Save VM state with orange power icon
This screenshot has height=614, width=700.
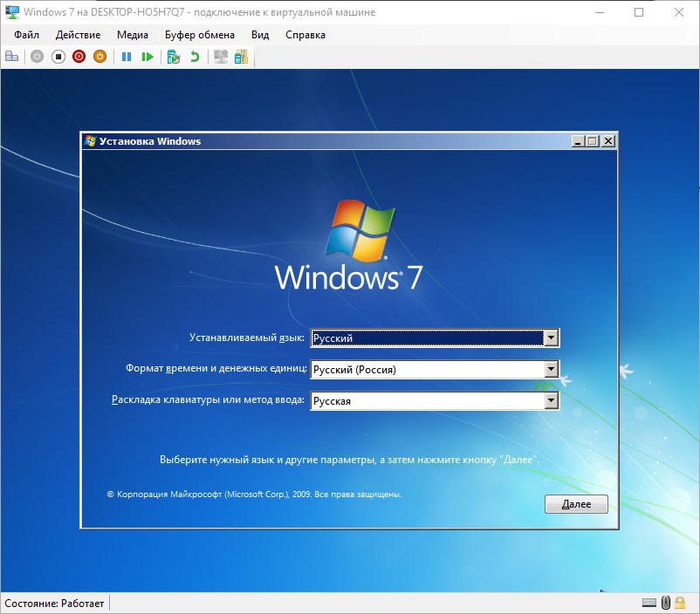coord(100,57)
